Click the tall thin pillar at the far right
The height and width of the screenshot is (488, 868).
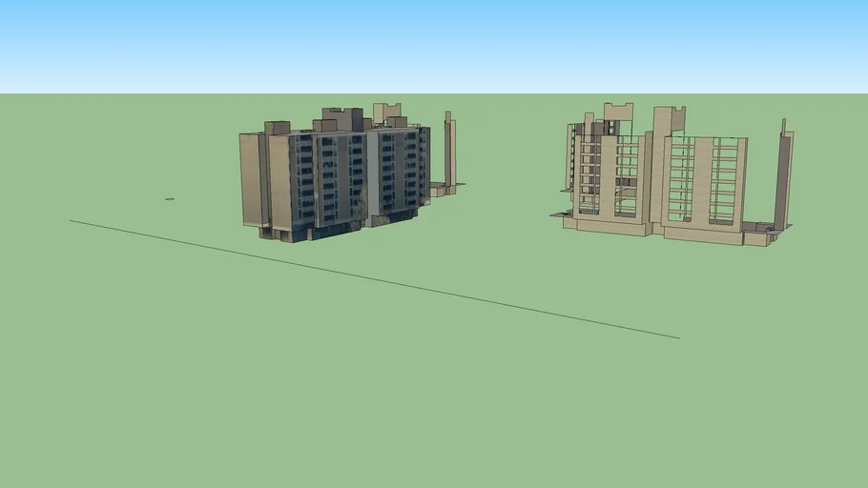[783, 176]
